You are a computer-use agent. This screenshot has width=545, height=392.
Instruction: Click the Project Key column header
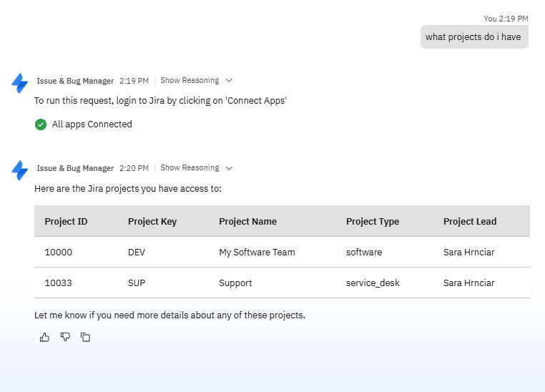pos(152,221)
